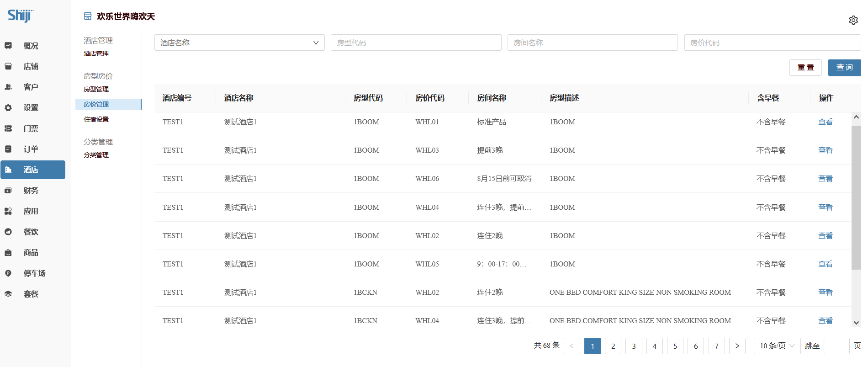Focus the 房型代码 input field

416,43
